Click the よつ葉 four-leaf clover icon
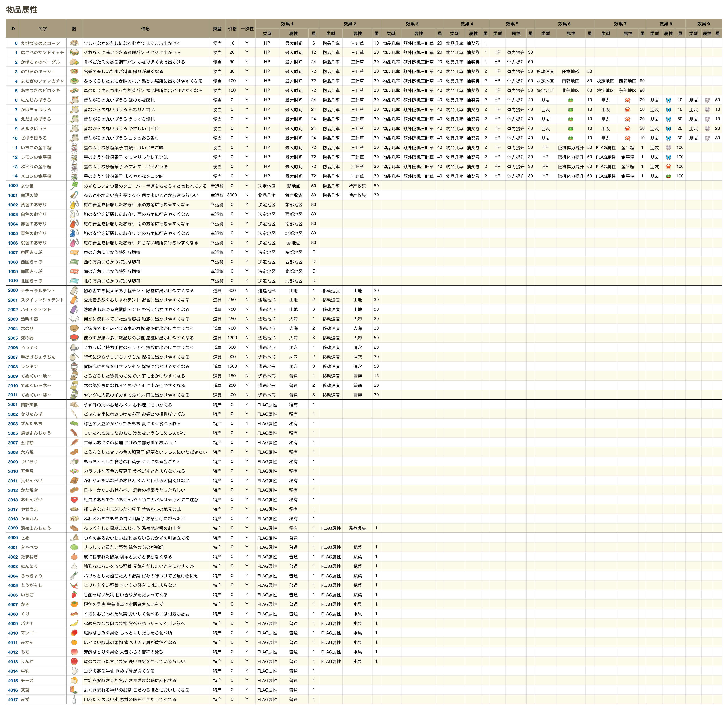The width and height of the screenshot is (728, 710). click(74, 186)
